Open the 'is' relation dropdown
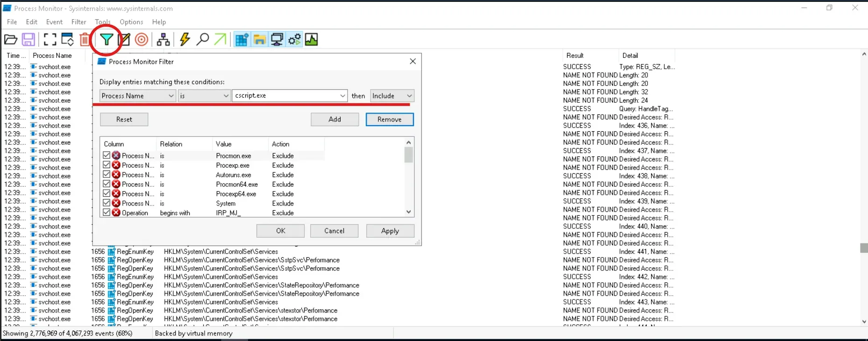The height and width of the screenshot is (341, 868). pos(204,96)
